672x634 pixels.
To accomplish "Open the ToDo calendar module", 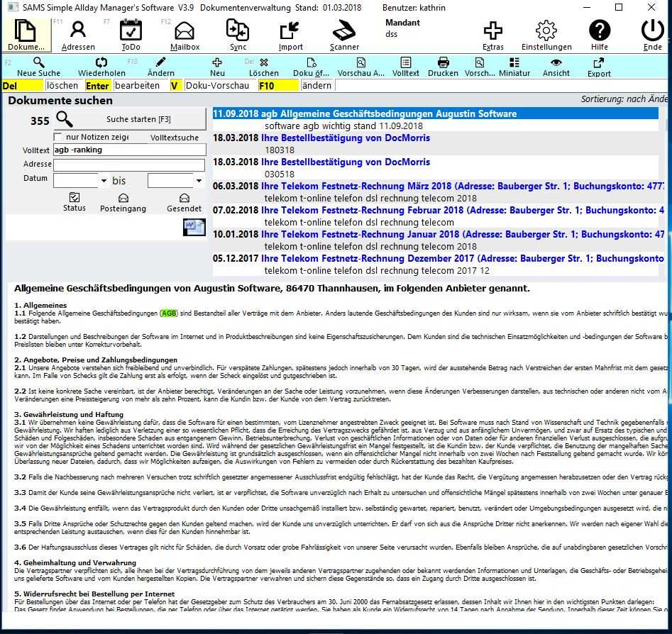I will (x=131, y=35).
